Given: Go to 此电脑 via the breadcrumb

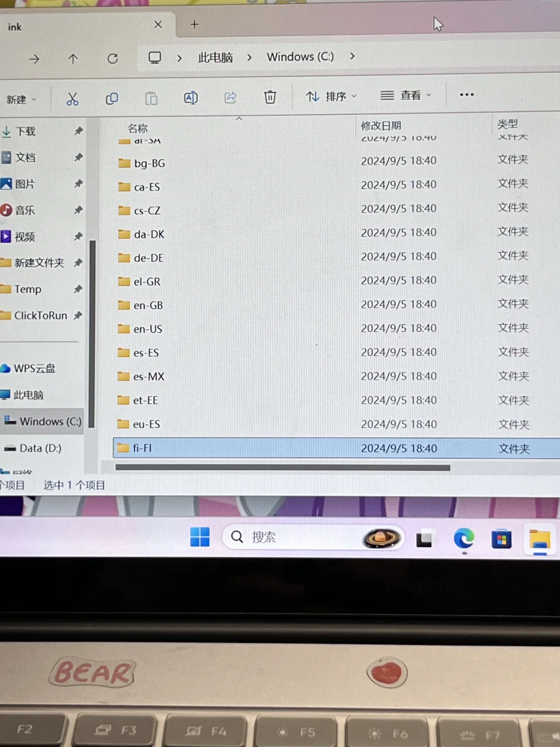Looking at the screenshot, I should pyautogui.click(x=215, y=57).
